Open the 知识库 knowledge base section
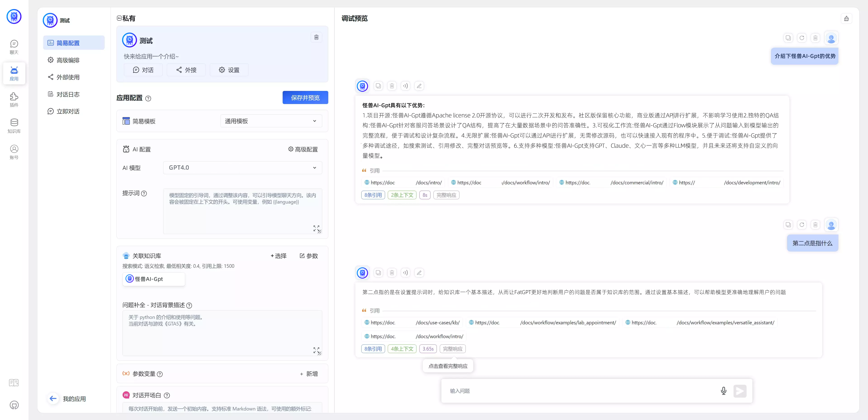 [x=14, y=126]
